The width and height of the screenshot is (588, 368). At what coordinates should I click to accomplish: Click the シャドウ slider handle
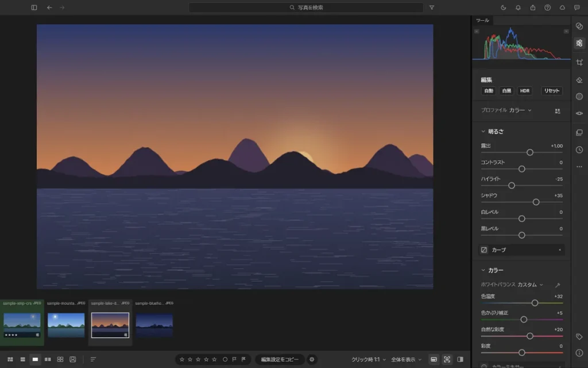pos(536,202)
